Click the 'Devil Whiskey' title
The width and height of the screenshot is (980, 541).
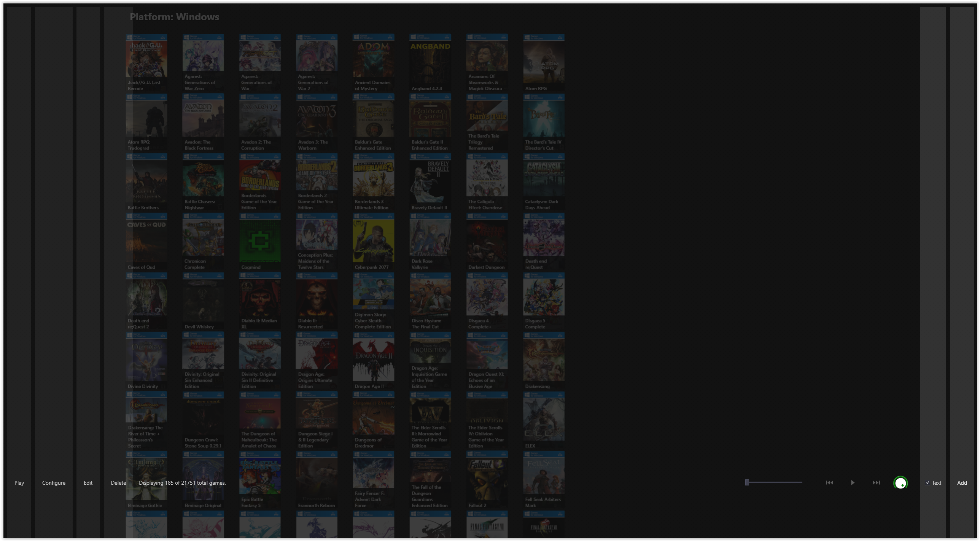(x=199, y=327)
